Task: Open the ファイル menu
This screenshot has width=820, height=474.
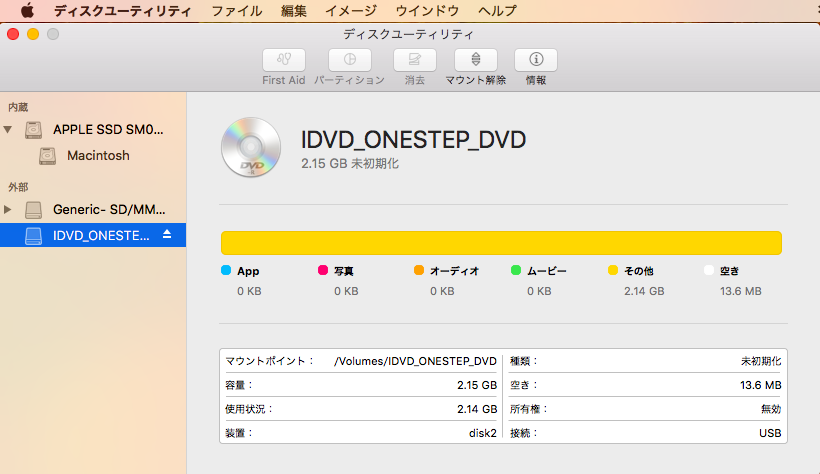Action: (x=237, y=10)
